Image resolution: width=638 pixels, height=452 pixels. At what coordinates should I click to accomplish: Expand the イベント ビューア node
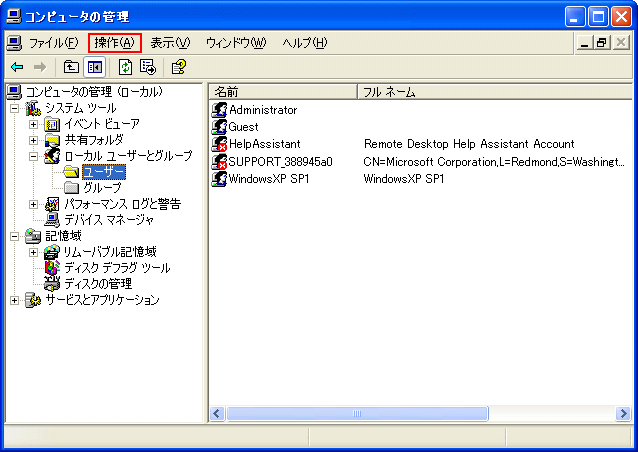(x=33, y=124)
